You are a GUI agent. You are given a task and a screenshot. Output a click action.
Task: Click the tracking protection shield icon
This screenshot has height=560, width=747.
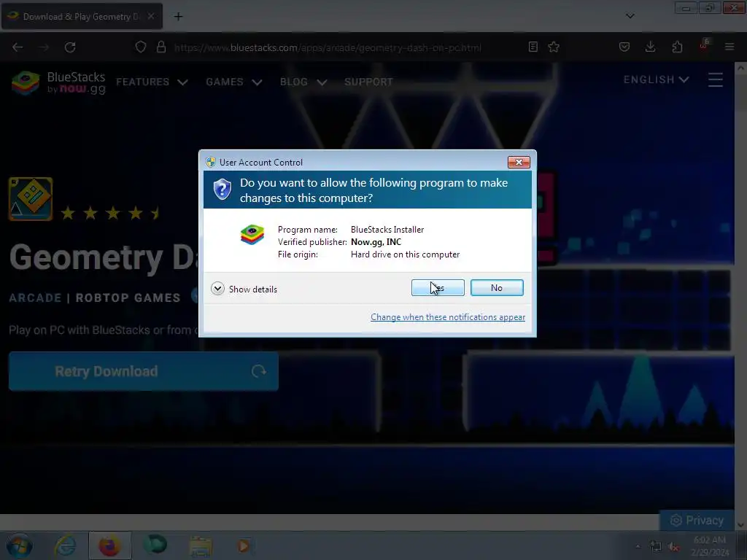pyautogui.click(x=141, y=47)
